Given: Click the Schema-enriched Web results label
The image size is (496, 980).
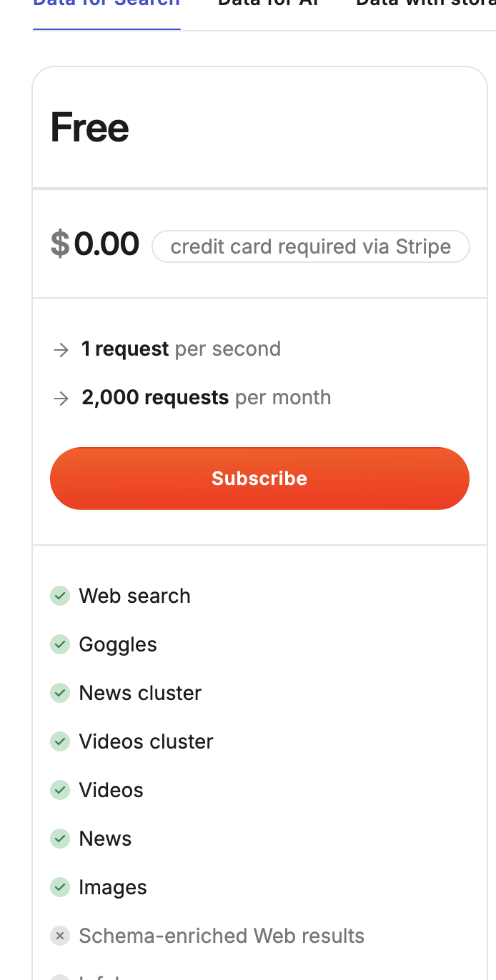Looking at the screenshot, I should tap(222, 936).
